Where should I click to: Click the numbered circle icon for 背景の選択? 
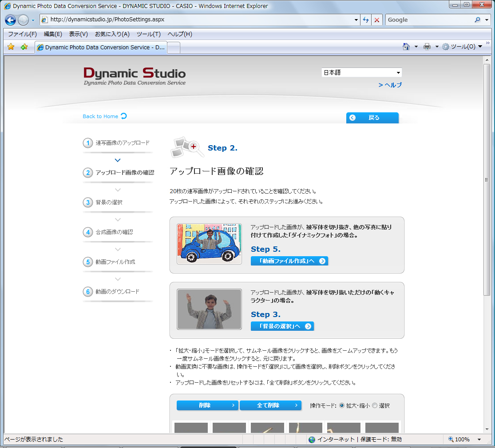[87, 202]
